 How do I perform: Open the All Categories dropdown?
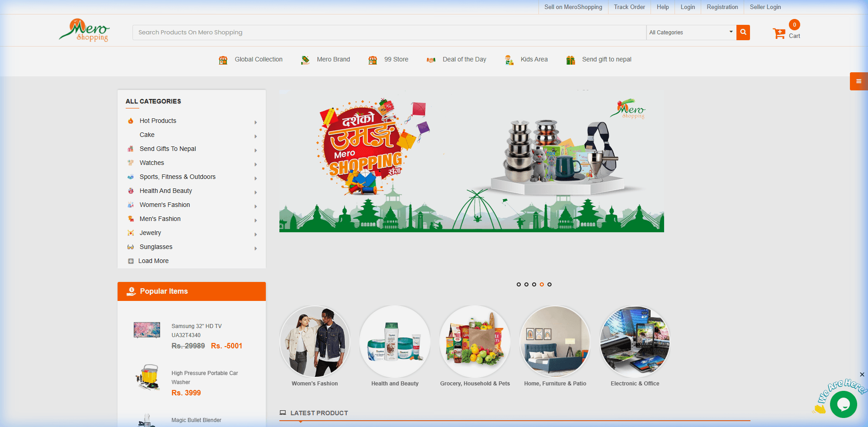click(690, 33)
